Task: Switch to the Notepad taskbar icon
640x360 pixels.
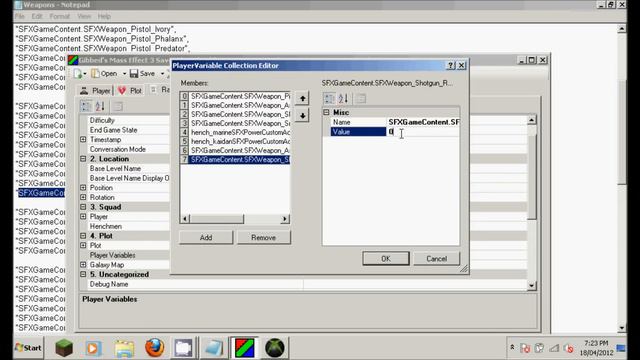Action: pos(214,348)
